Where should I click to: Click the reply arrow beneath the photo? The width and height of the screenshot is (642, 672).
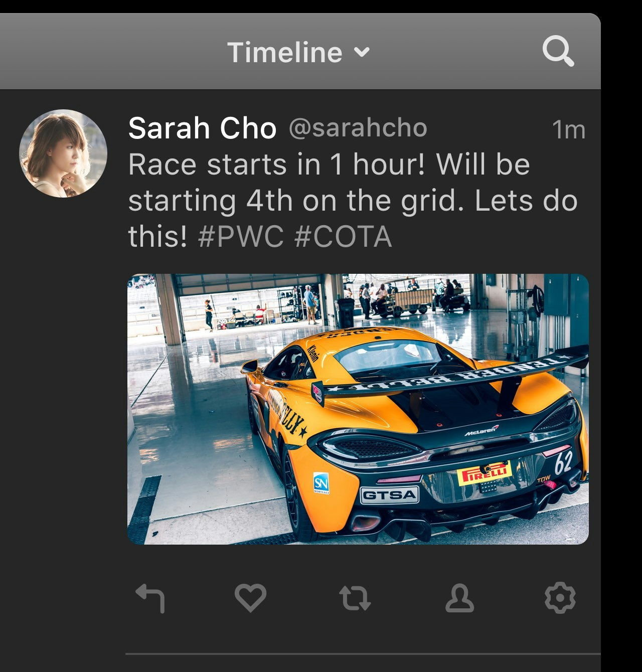150,597
